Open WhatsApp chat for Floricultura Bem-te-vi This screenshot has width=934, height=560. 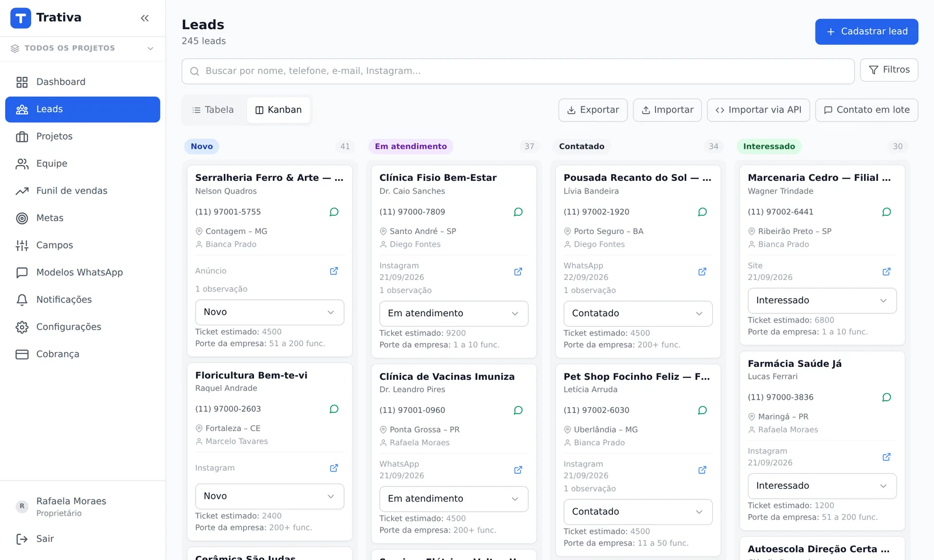click(334, 409)
